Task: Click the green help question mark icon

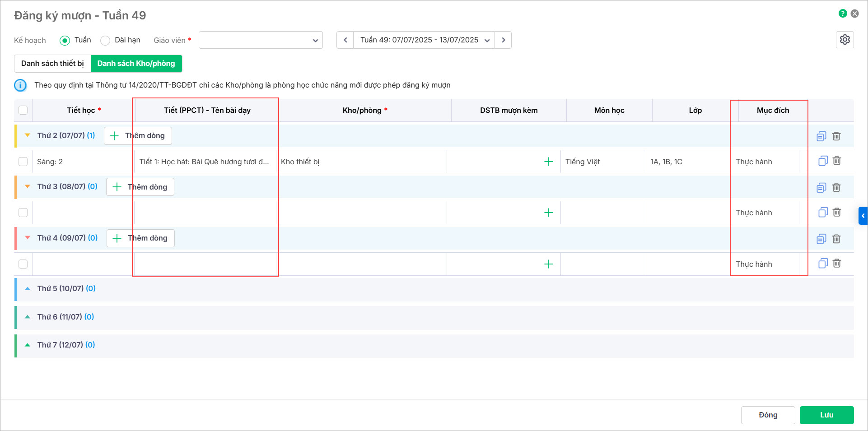Action: pos(843,14)
